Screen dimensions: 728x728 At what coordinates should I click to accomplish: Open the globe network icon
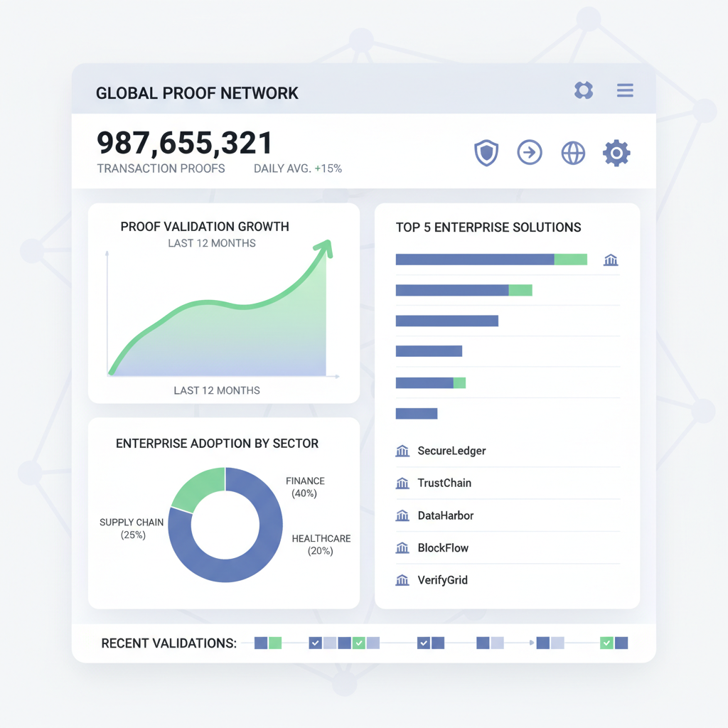[x=573, y=152]
